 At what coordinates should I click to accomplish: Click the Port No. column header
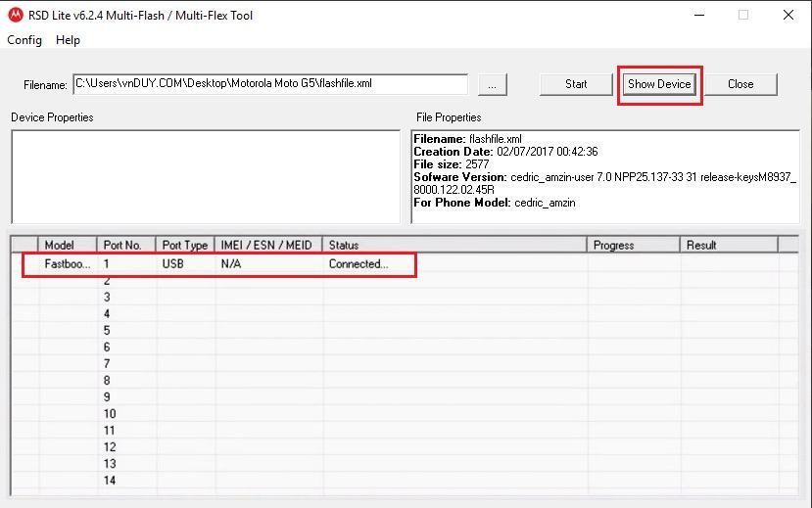[126, 246]
